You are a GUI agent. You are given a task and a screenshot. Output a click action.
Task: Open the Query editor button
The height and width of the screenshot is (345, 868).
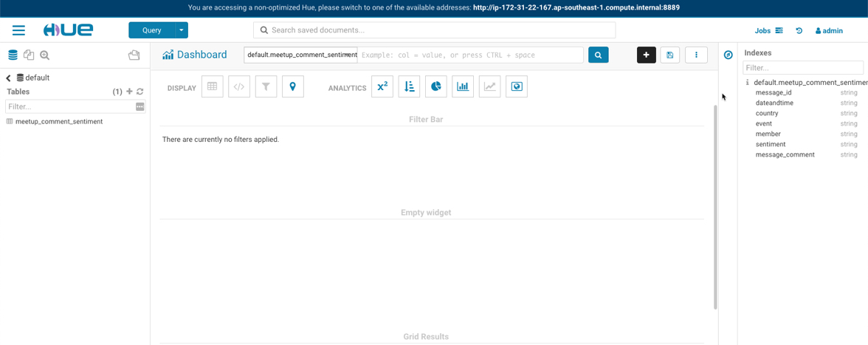click(152, 30)
